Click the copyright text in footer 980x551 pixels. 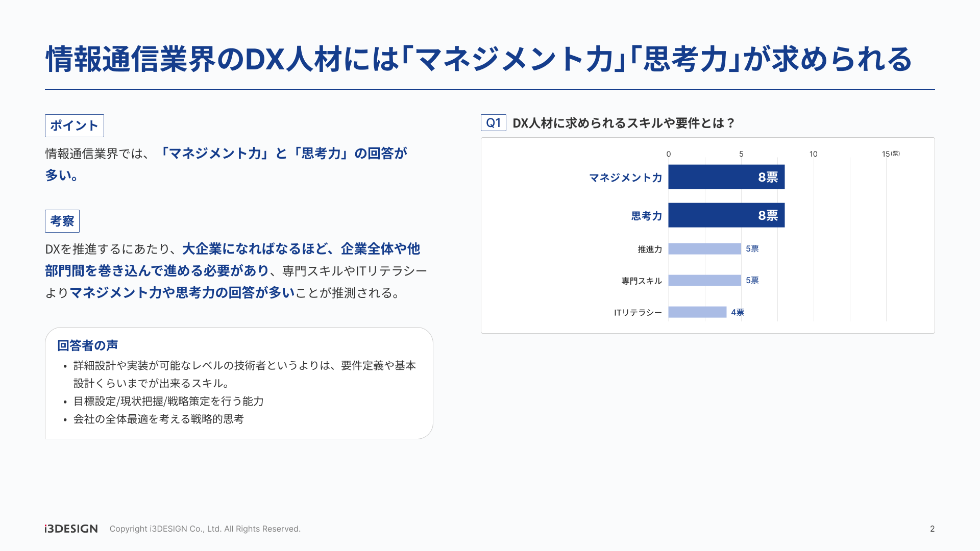click(x=205, y=529)
